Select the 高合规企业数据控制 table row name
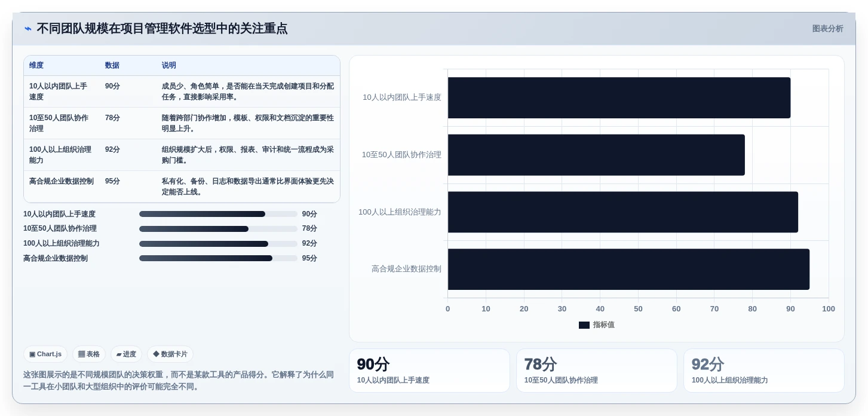 (62, 181)
